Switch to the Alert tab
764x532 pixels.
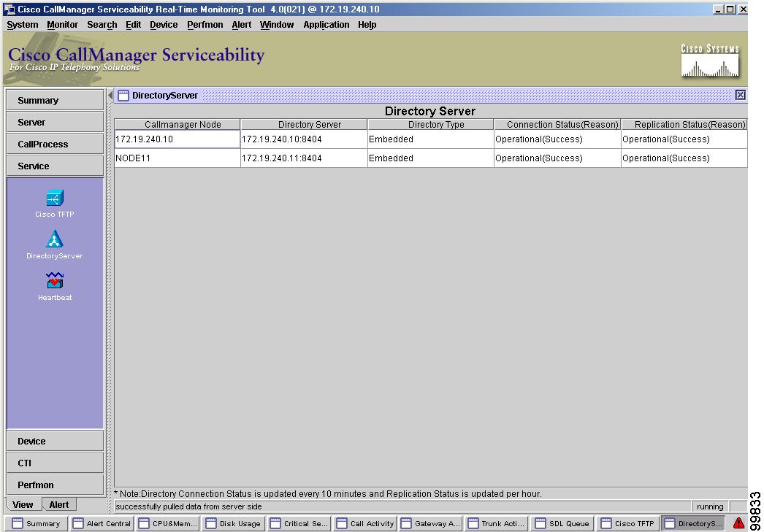point(59,505)
